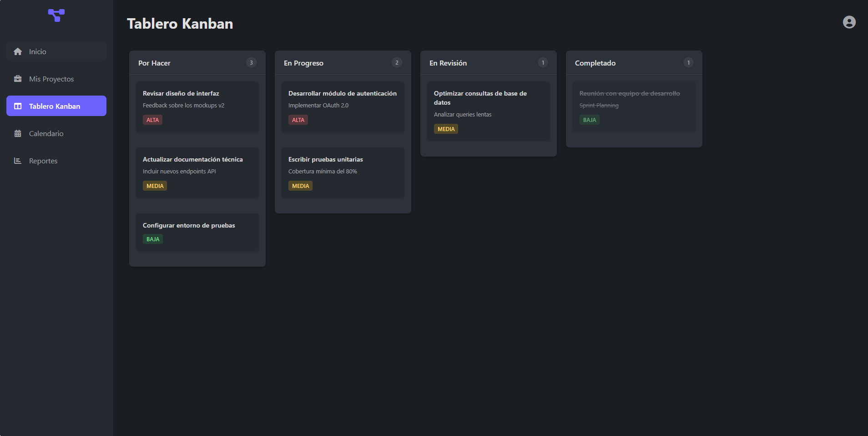Open the "Escribir pruebas unitarias" task
Image resolution: width=868 pixels, height=436 pixels.
tap(343, 172)
